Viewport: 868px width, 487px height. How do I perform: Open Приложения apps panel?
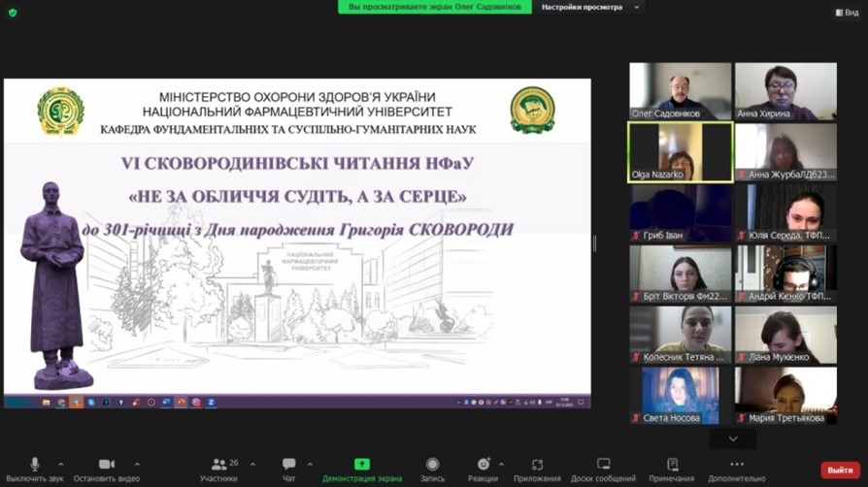[537, 470]
